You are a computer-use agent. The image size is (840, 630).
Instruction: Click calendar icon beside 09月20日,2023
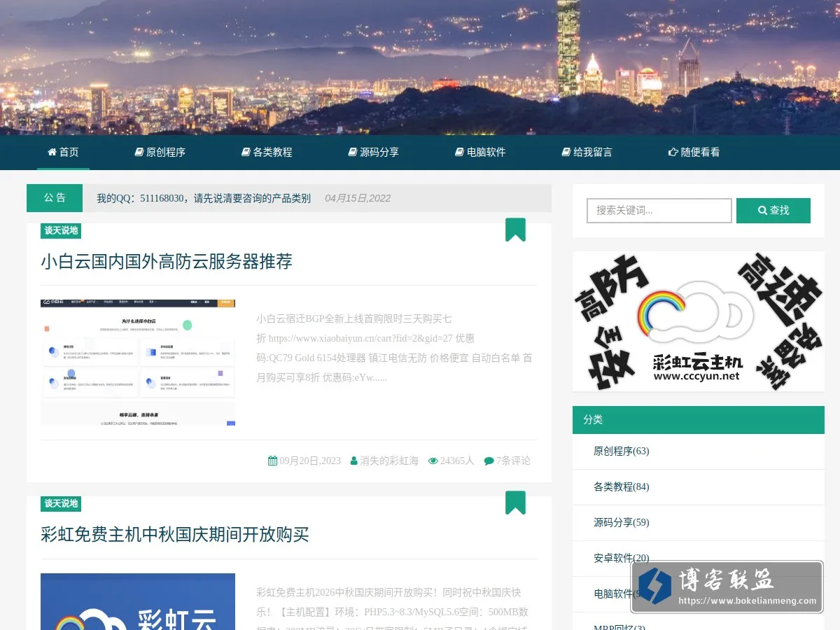coord(272,461)
